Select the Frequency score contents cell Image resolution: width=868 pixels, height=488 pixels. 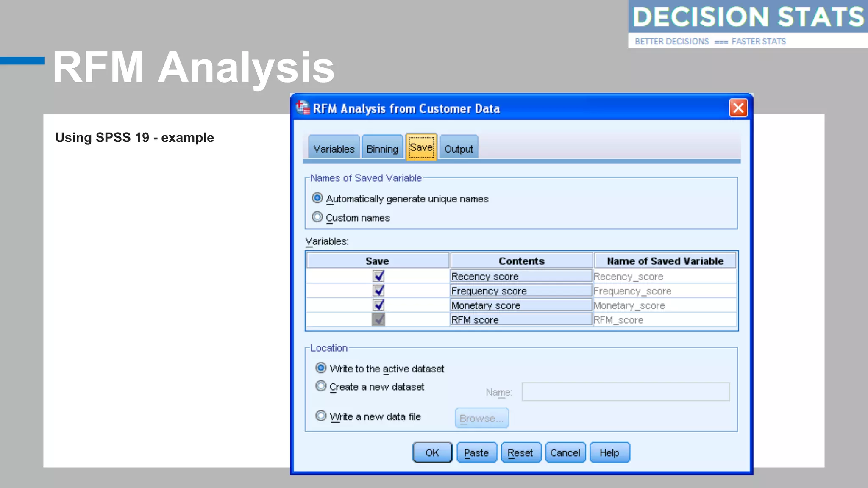tap(521, 291)
